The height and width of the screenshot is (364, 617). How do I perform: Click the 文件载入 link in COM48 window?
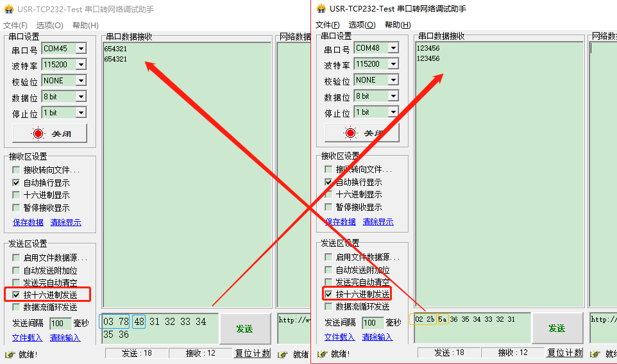click(339, 337)
